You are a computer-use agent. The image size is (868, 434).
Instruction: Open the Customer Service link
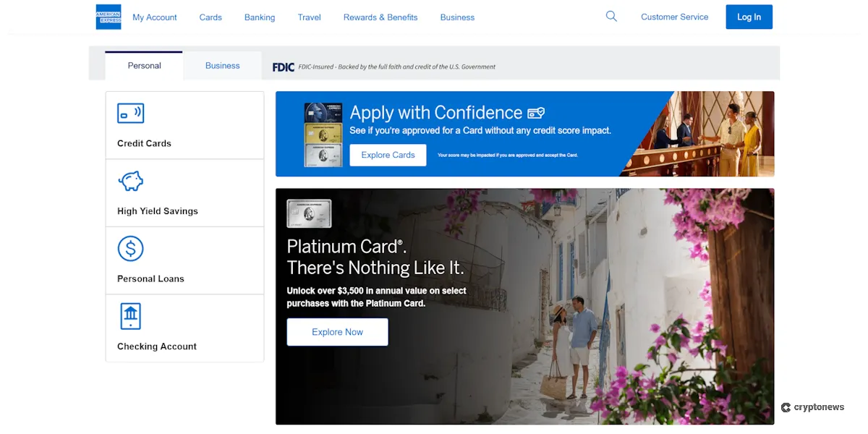(x=674, y=17)
